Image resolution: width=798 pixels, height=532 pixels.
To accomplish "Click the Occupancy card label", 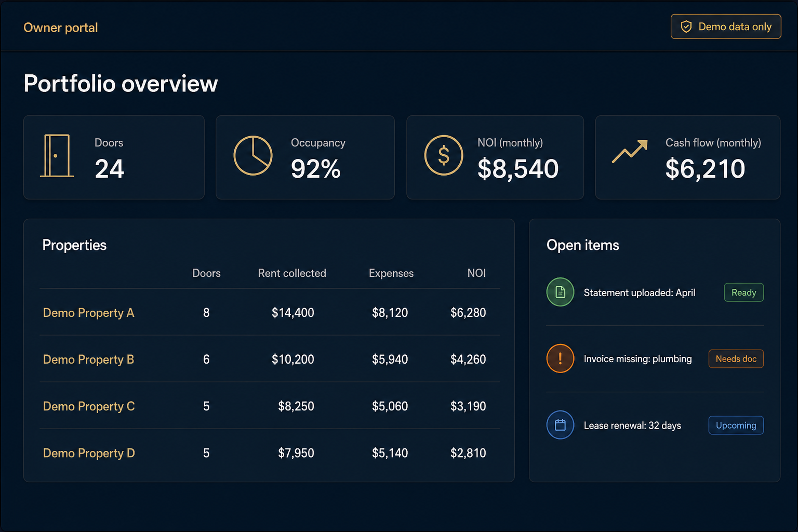I will click(x=318, y=143).
